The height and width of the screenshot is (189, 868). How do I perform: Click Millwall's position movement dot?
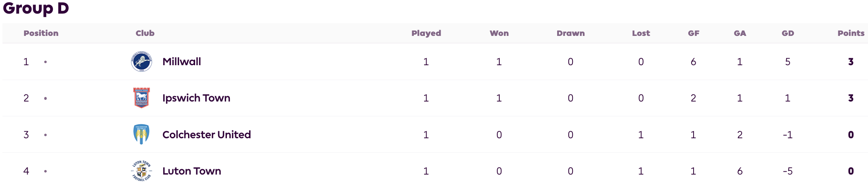point(45,62)
